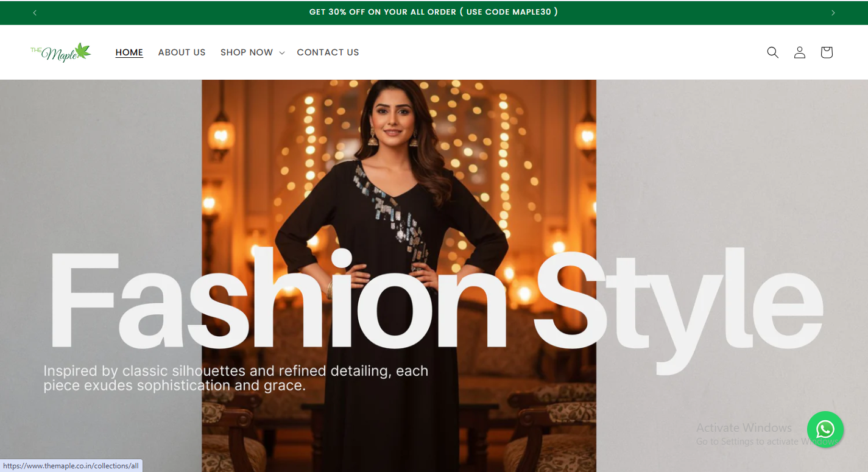Click the word 'Style' in hero banner
This screenshot has width=868, height=472.
[x=678, y=311]
